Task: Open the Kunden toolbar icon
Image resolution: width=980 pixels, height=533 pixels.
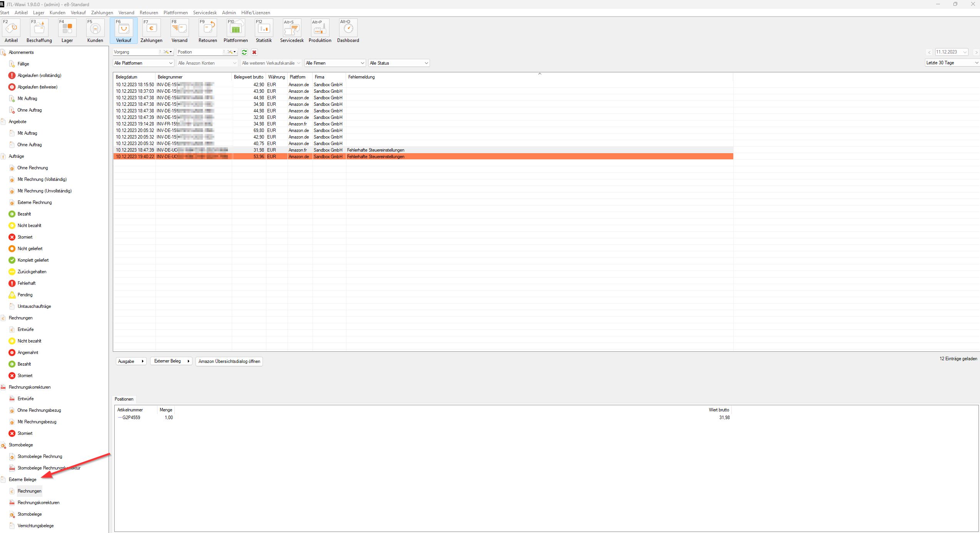Action: 95,31
